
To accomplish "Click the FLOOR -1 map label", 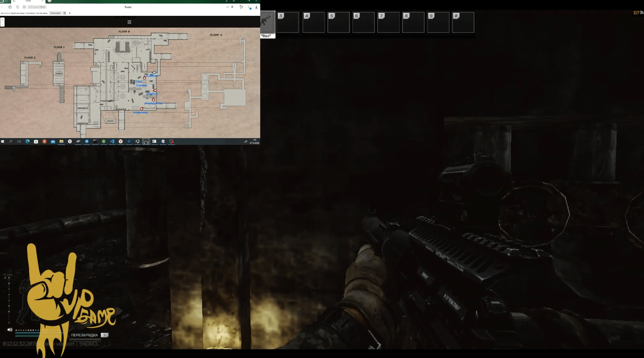I will coord(216,35).
